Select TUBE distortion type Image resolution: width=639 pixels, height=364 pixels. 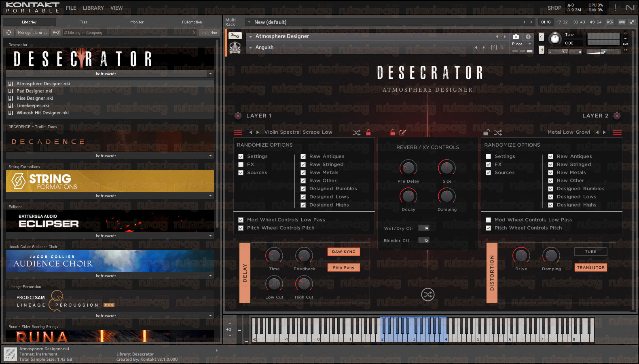[x=591, y=252]
